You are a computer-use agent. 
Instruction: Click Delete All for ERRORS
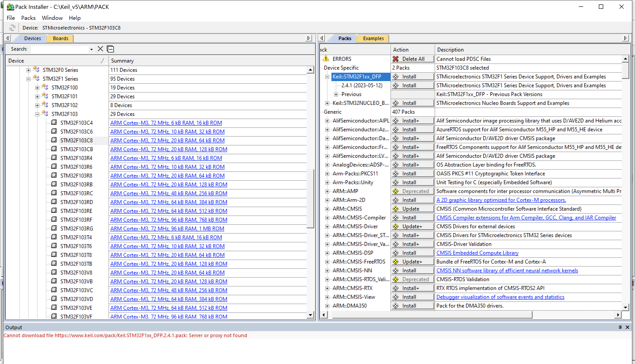[x=413, y=59]
